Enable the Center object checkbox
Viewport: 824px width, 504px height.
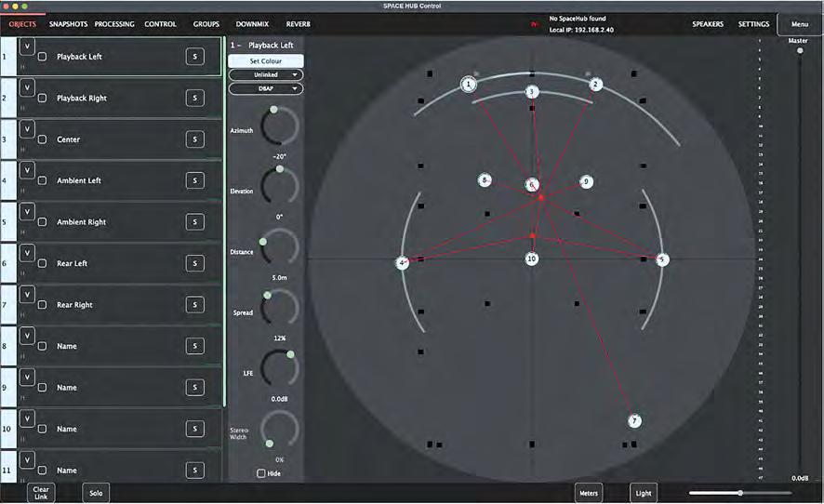pyautogui.click(x=42, y=139)
